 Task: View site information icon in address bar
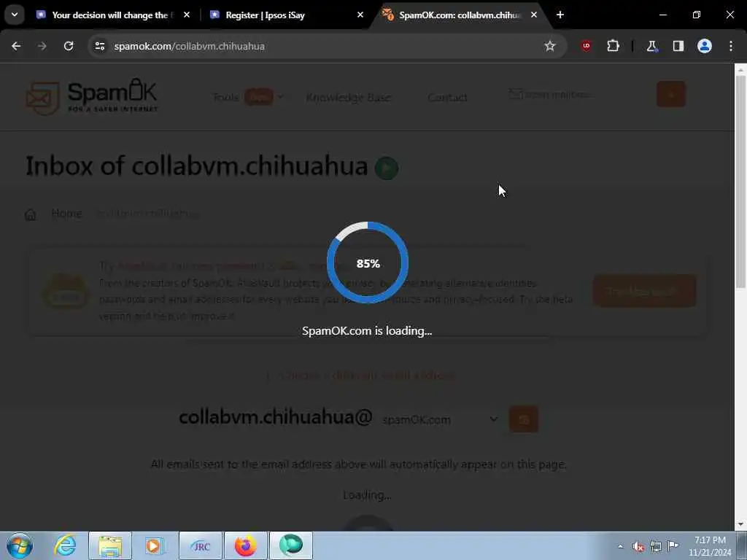point(99,46)
